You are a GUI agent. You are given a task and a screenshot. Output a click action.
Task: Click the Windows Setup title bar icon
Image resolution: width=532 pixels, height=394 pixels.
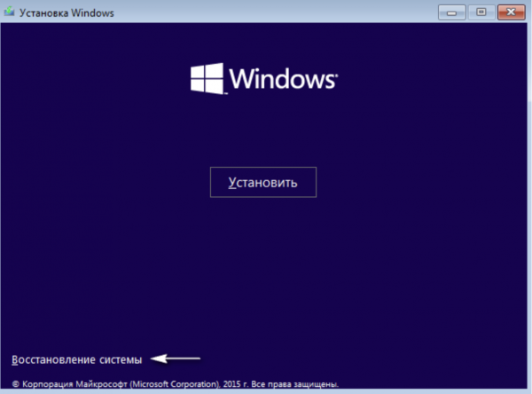(9, 12)
